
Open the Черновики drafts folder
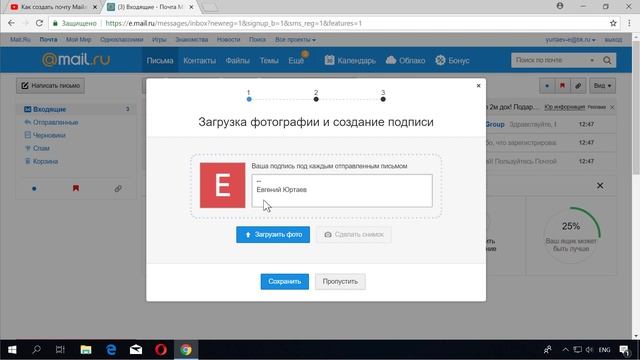[49, 136]
